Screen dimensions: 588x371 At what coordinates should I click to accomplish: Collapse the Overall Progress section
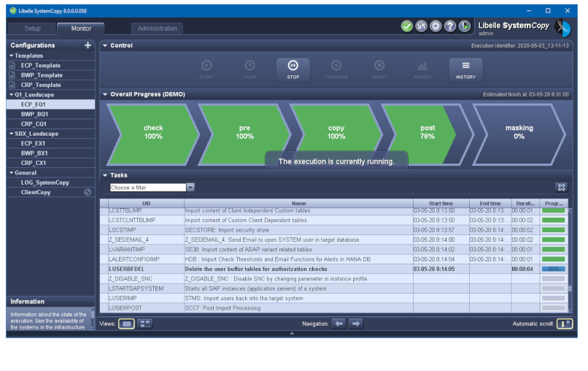click(105, 94)
